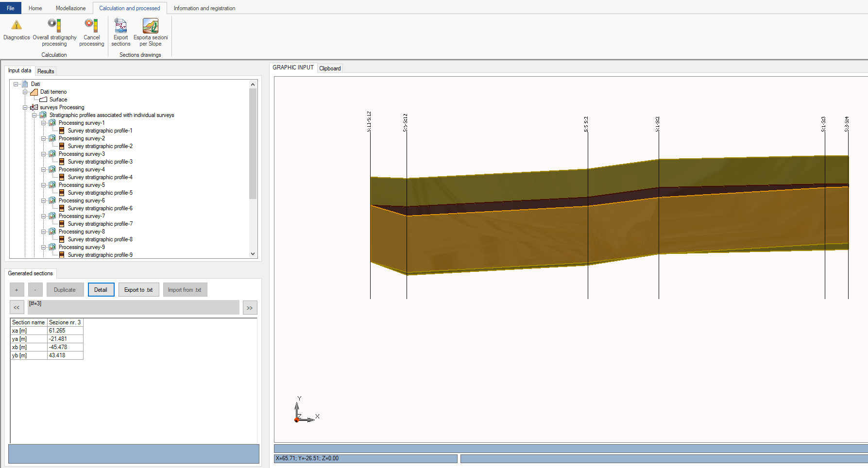868x468 pixels.
Task: Select Stratigraphic profiles associated icon
Action: point(43,115)
